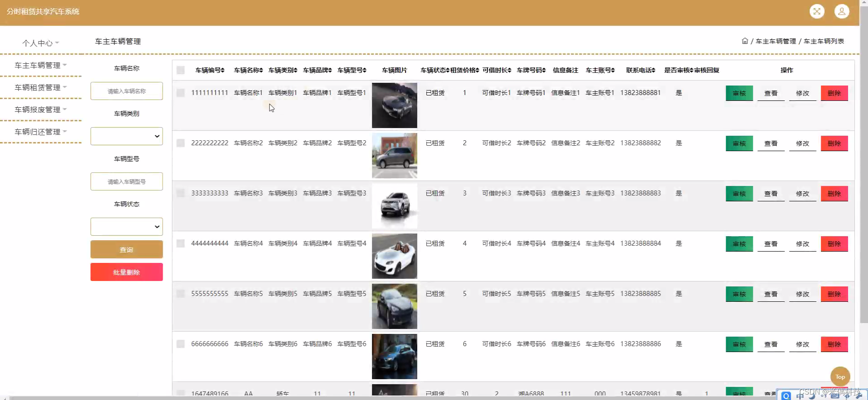Click 删除 for row 6666666666
868x400 pixels.
[834, 344]
